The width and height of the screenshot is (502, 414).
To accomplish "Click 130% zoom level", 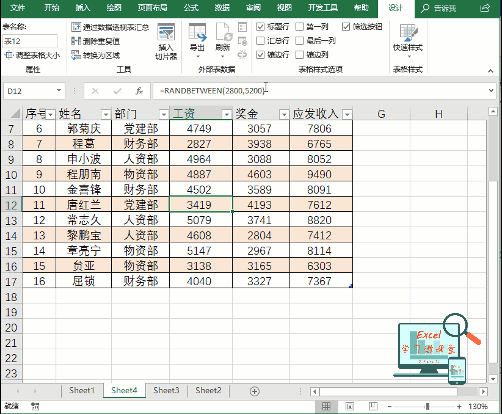I will [x=478, y=407].
